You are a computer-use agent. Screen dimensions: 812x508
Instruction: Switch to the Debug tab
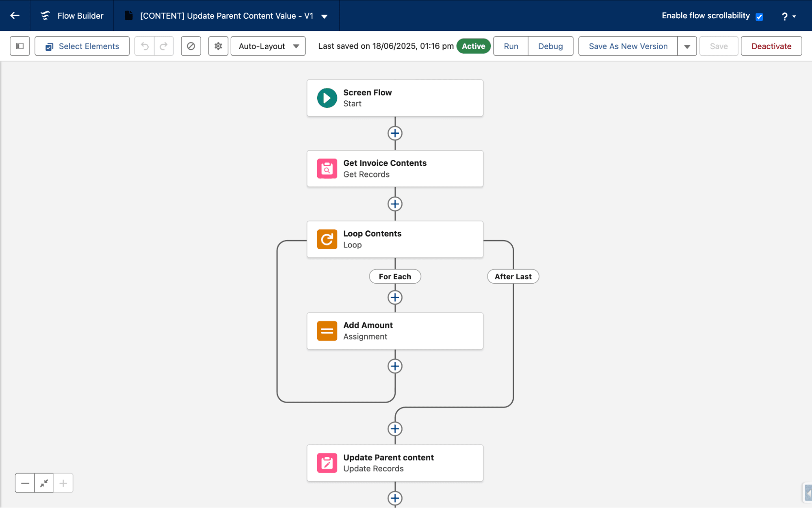tap(550, 46)
